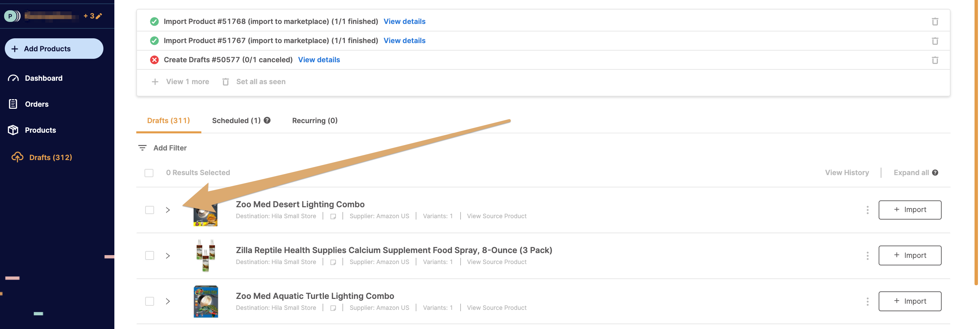The height and width of the screenshot is (329, 980).
Task: Toggle the select-all results checkbox
Action: (x=149, y=173)
